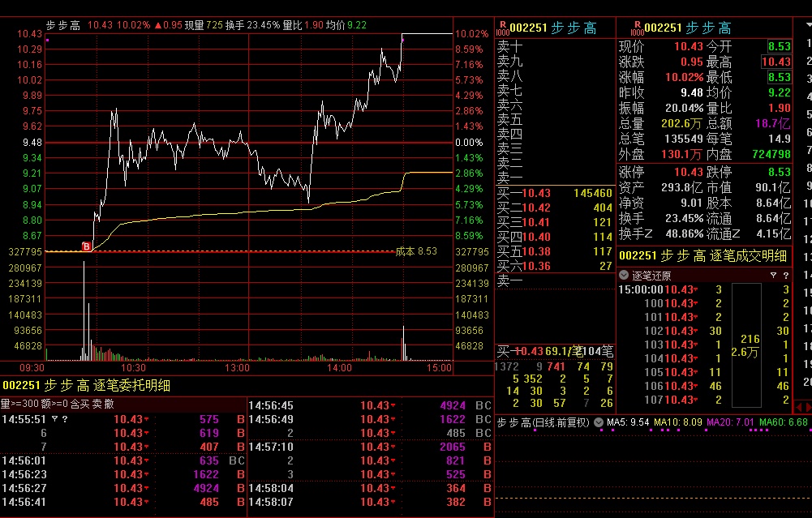Click MA10: 8.09 indicator label
Viewport: 812px width, 518px height.
click(678, 422)
